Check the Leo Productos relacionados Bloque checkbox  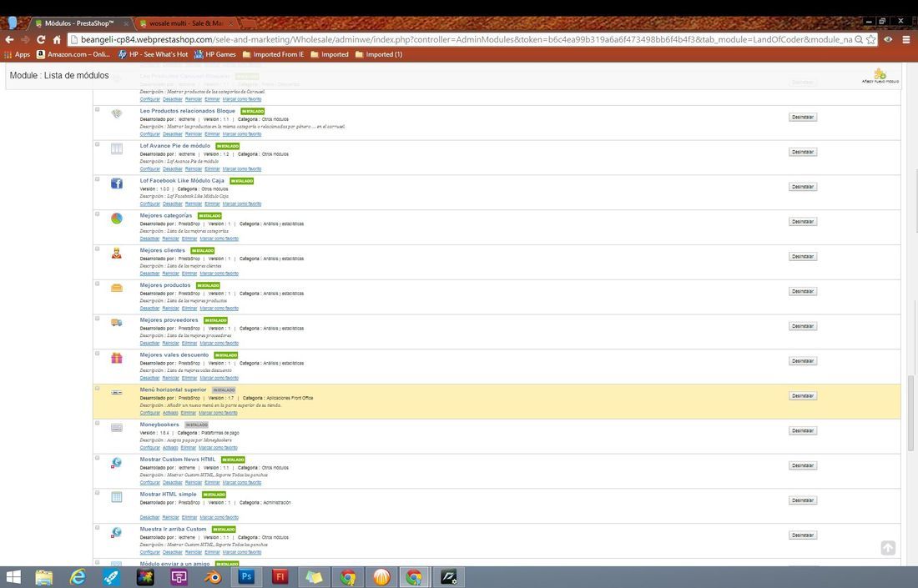[x=98, y=109]
